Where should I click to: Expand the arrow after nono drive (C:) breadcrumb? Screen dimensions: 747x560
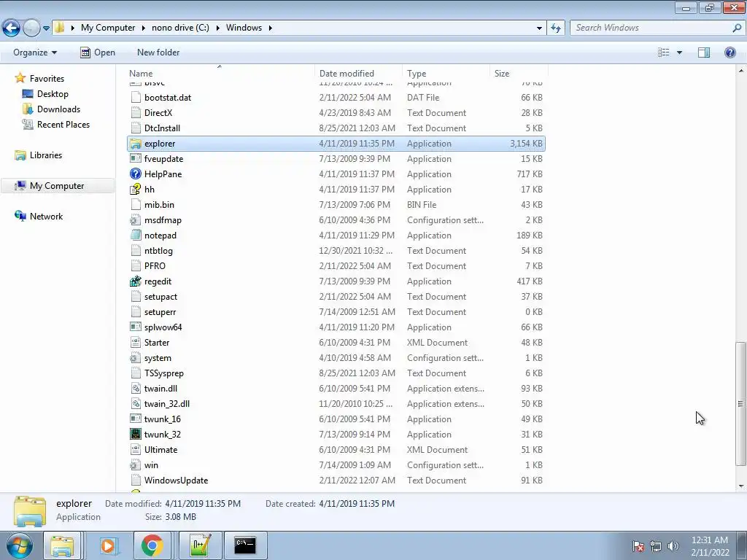[217, 28]
